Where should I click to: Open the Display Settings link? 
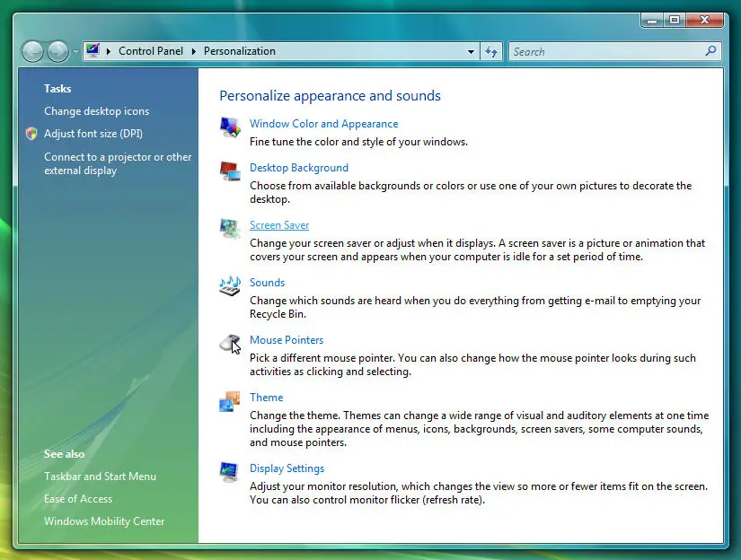[287, 468]
